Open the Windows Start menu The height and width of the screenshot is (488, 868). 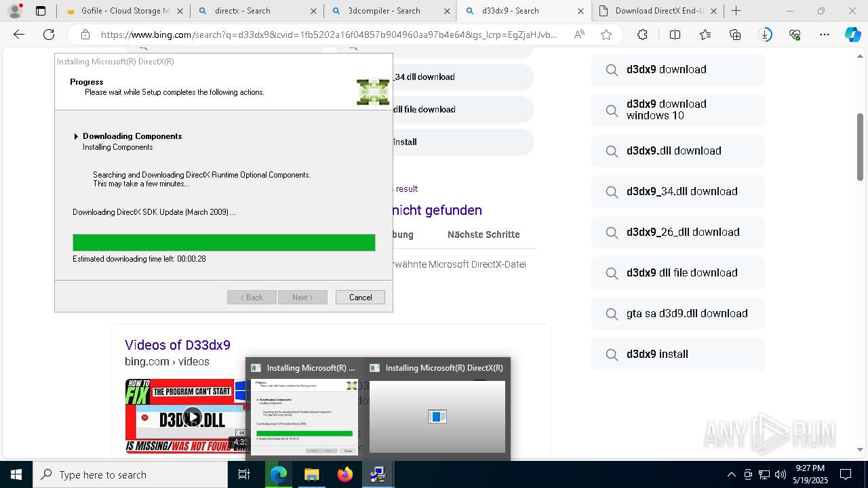click(16, 474)
